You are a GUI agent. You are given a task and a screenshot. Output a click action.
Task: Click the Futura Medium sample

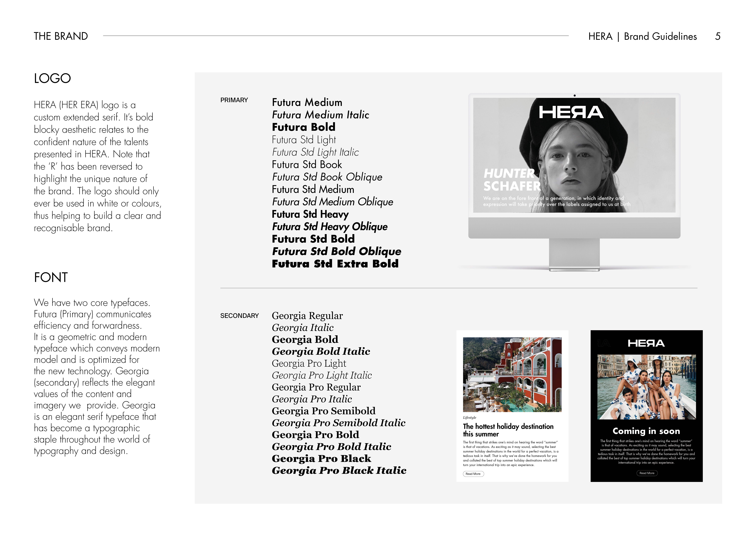pyautogui.click(x=307, y=102)
